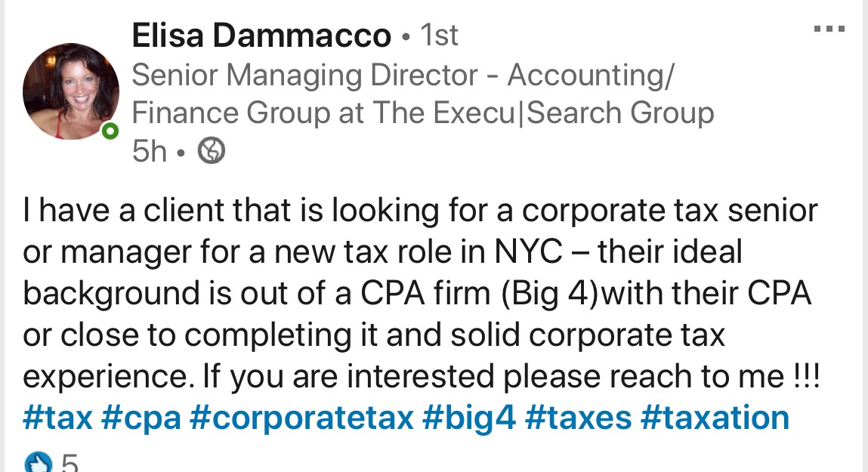Click the 'please reach to me !!!' line

pyautogui.click(x=422, y=377)
